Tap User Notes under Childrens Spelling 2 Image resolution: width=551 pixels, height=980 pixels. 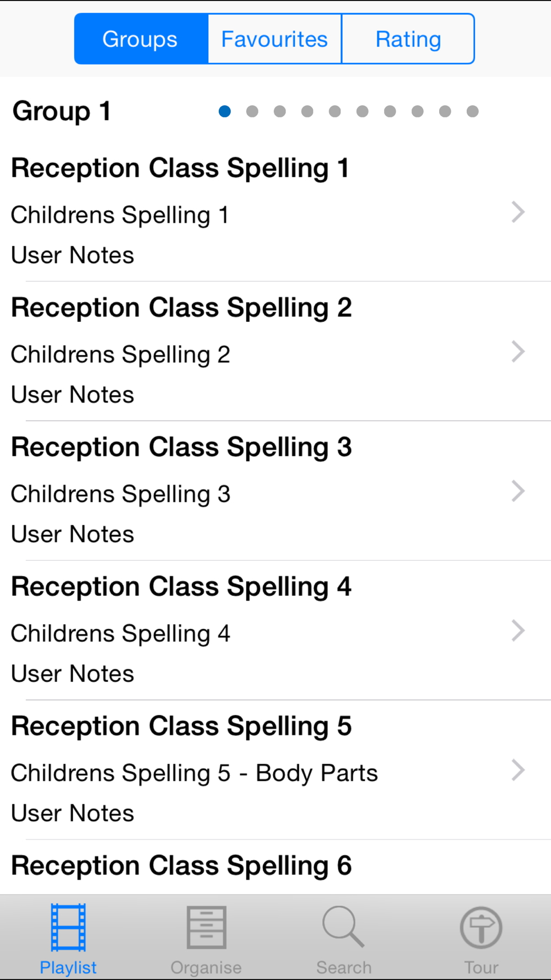pyautogui.click(x=73, y=395)
